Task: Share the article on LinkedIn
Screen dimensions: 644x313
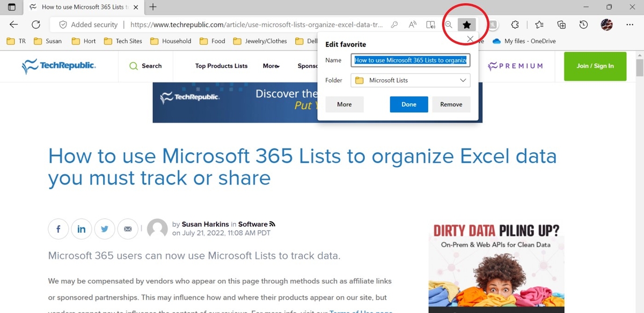Action: tap(82, 229)
